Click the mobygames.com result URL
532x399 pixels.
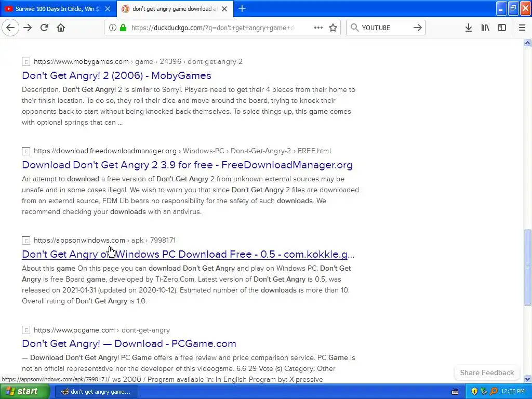138,61
